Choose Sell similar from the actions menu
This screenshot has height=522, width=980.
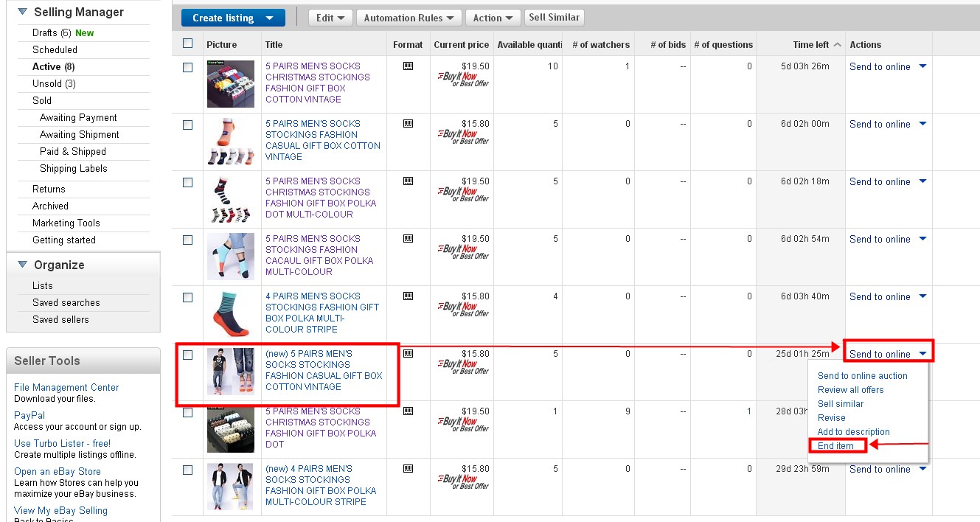[x=840, y=404]
